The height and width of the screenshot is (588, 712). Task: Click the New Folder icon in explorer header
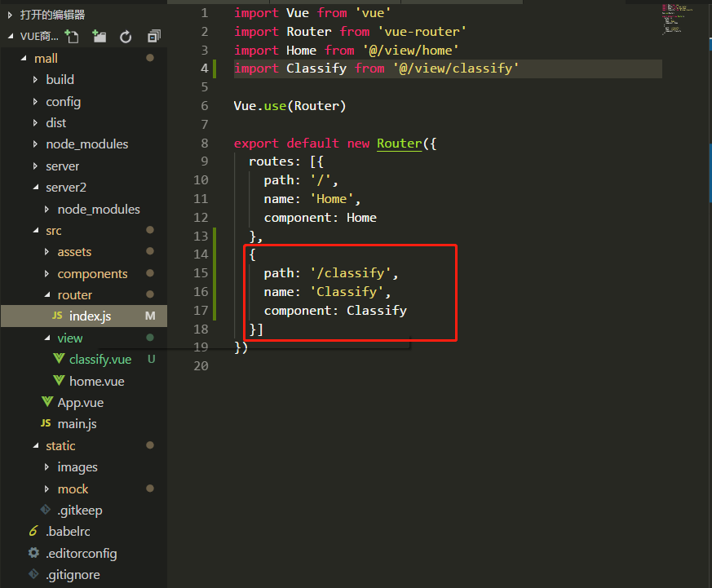[99, 37]
